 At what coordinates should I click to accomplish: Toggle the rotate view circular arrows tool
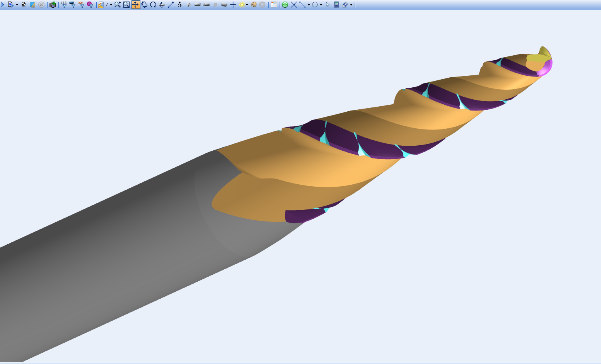(x=144, y=5)
